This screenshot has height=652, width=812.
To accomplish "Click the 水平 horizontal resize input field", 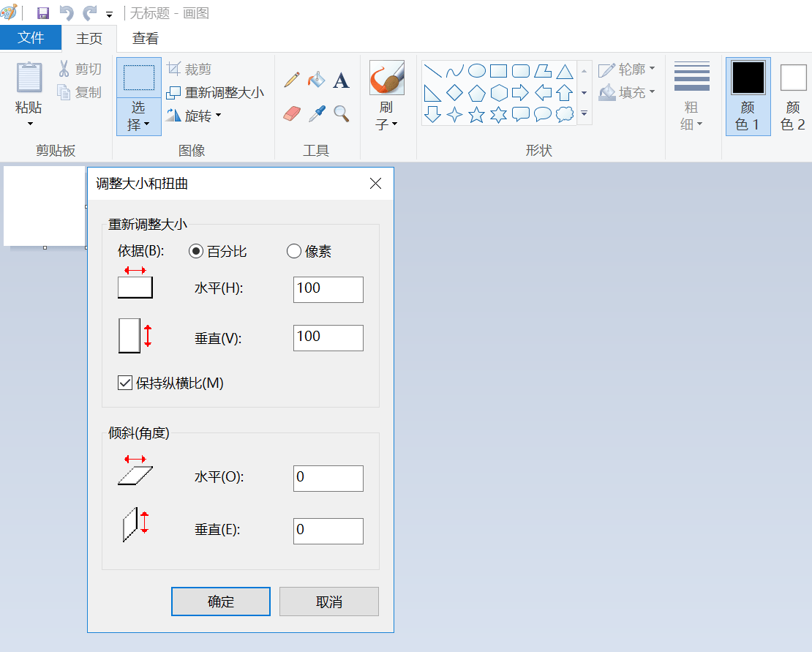I will pos(328,289).
